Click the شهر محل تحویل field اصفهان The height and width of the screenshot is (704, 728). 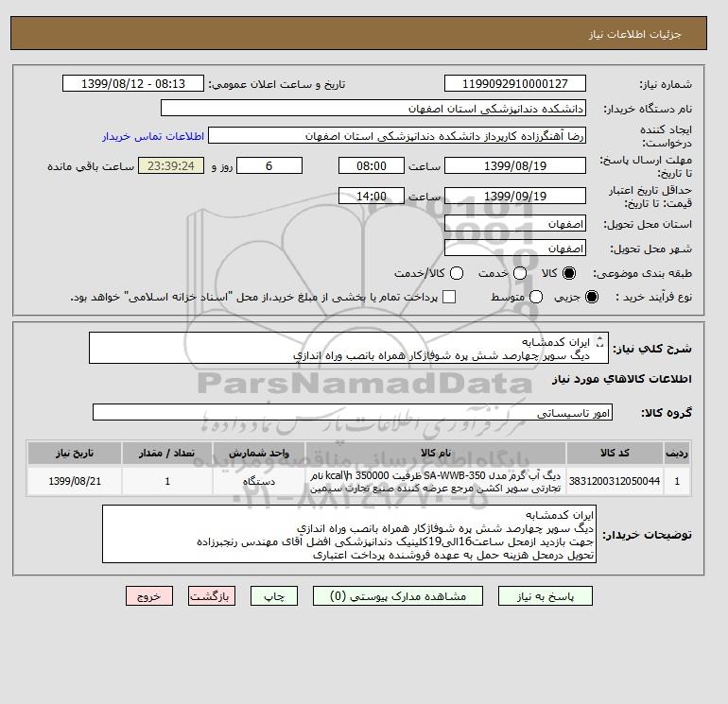pos(515,249)
